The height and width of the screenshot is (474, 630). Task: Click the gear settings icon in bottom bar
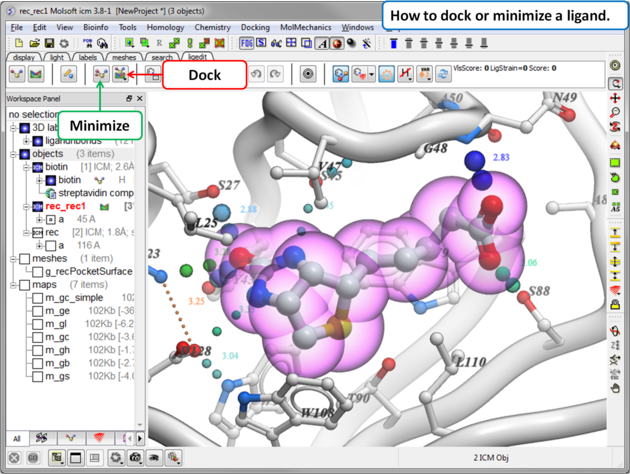click(x=116, y=458)
